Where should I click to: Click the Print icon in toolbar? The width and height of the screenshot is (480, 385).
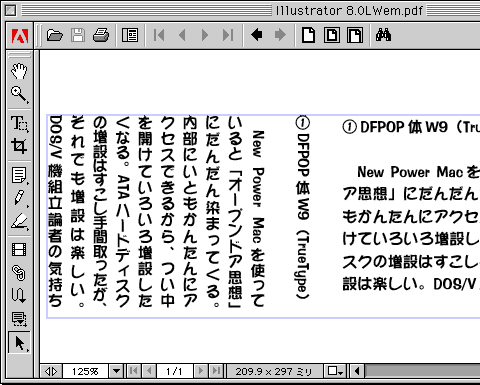point(101,35)
